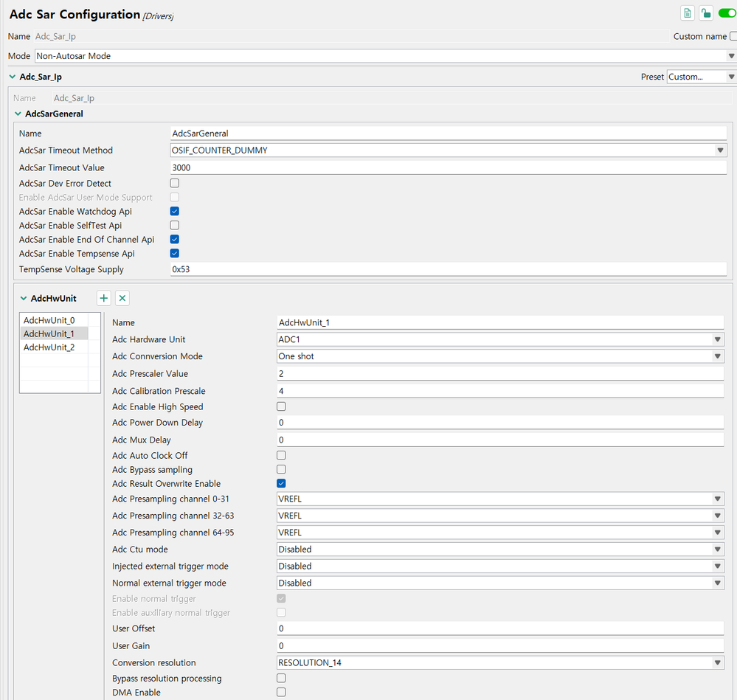The height and width of the screenshot is (700, 737).
Task: Select AdcHwUnit_0 in the list
Action: pyautogui.click(x=49, y=320)
